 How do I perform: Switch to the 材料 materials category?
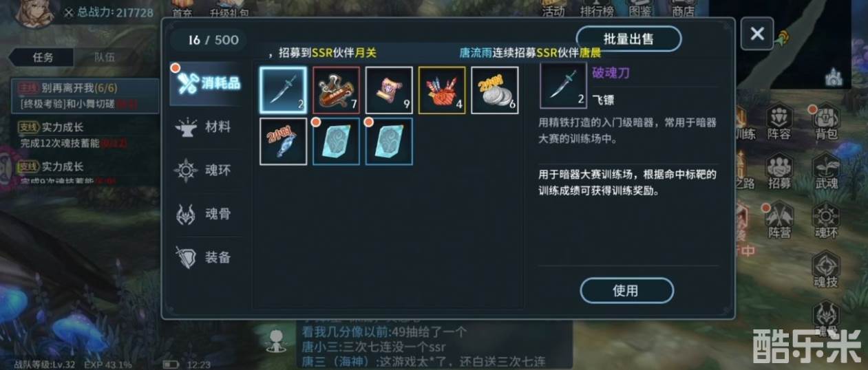[x=206, y=127]
